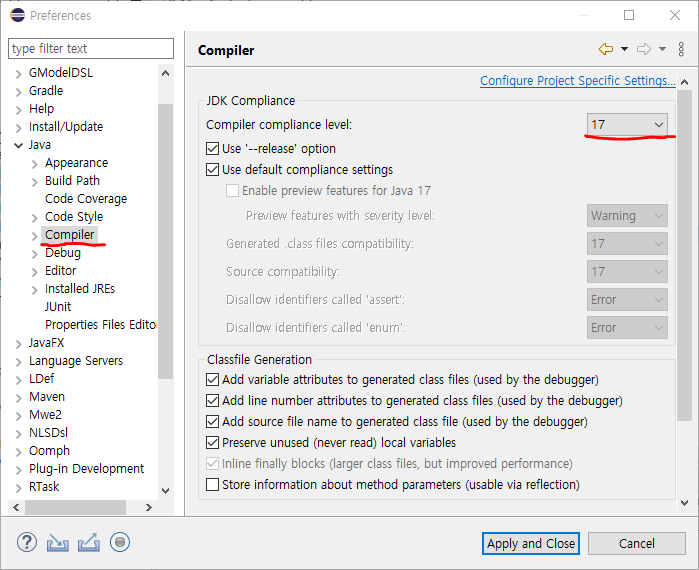The image size is (699, 570).
Task: Click the vertical scrollbar in settings panel
Action: click(684, 250)
